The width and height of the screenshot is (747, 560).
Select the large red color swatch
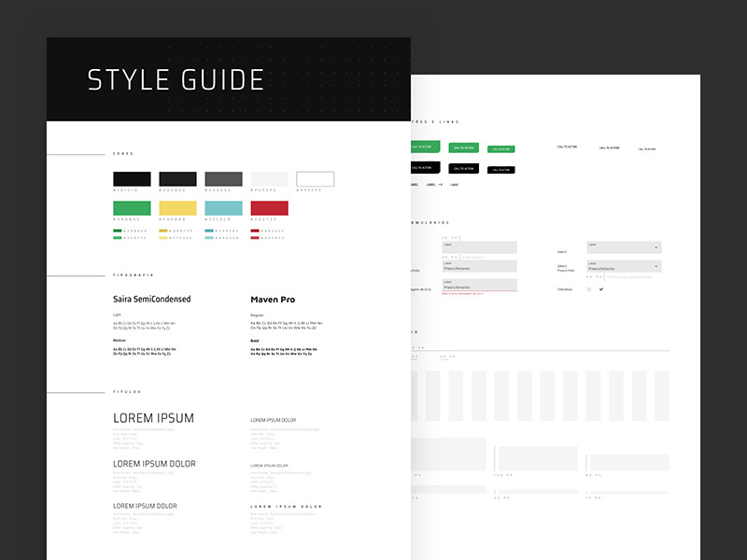(x=269, y=208)
